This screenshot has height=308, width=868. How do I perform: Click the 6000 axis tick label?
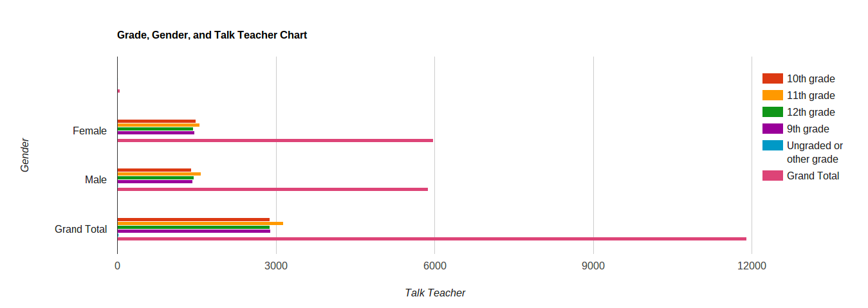[x=434, y=266]
